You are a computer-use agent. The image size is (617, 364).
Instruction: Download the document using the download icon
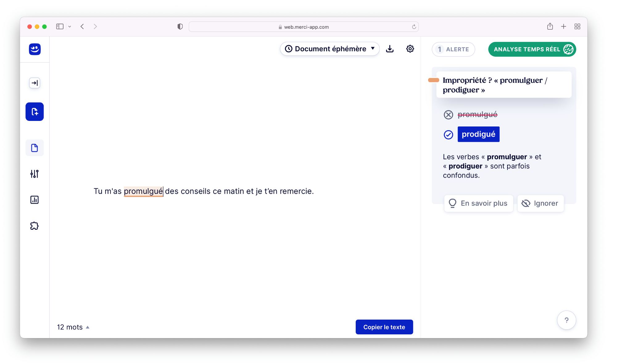[390, 49]
